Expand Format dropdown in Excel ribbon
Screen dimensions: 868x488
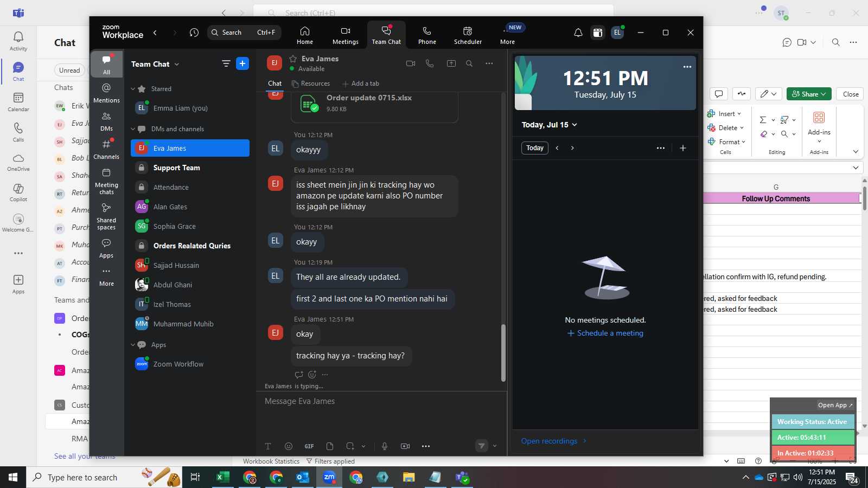[743, 142]
